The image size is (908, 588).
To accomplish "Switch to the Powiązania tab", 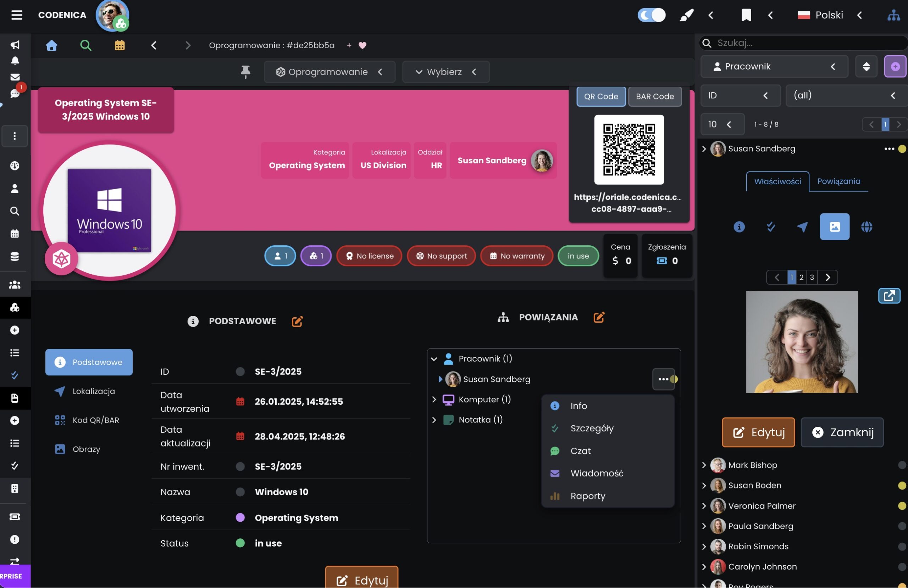I will click(838, 181).
